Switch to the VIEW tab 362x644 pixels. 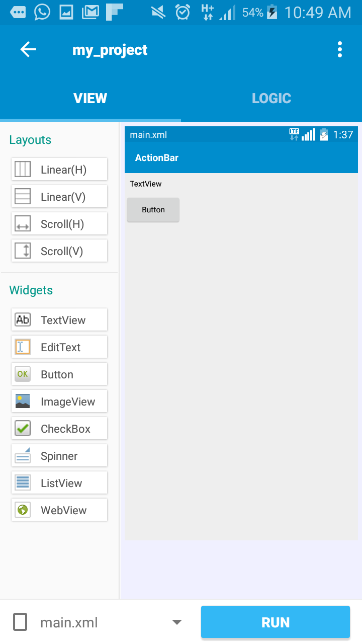coord(90,99)
